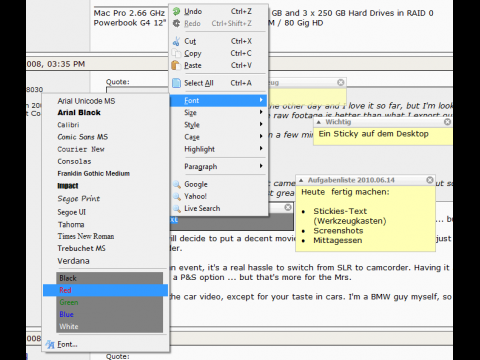Choose Copy from the context menu
This screenshot has width=480, height=360.
pyautogui.click(x=219, y=53)
